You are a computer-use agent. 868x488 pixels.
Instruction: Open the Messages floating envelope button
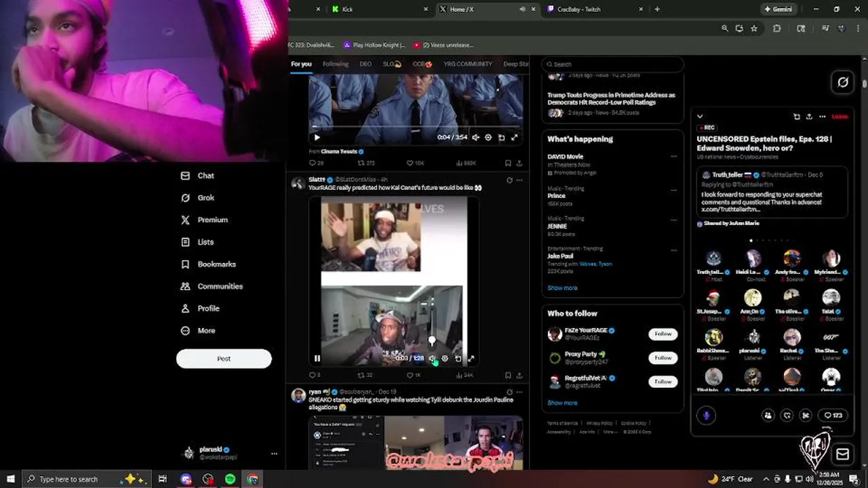pos(842,454)
